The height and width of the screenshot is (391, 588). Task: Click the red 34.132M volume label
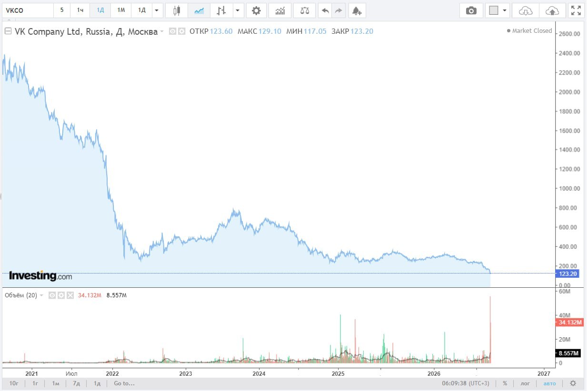click(x=569, y=323)
